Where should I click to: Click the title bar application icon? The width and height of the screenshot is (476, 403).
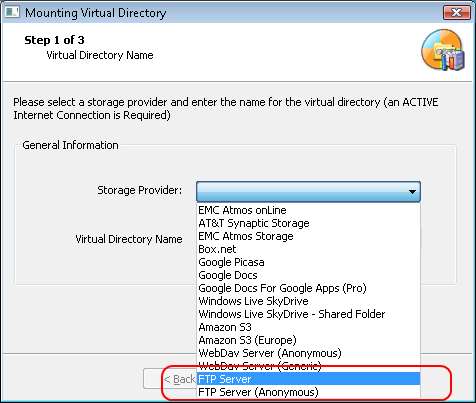coord(12,12)
